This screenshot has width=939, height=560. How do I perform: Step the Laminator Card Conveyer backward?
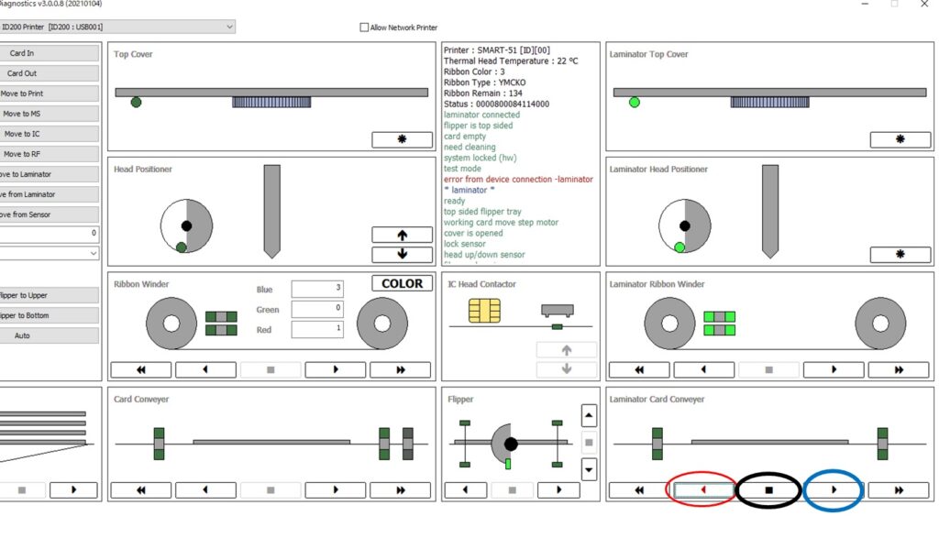pos(703,490)
